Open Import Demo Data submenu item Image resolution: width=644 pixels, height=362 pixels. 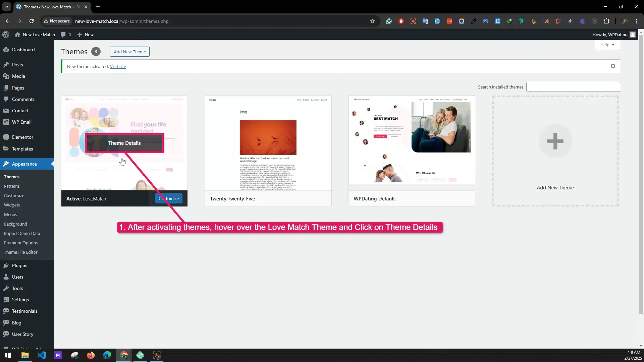(22, 233)
